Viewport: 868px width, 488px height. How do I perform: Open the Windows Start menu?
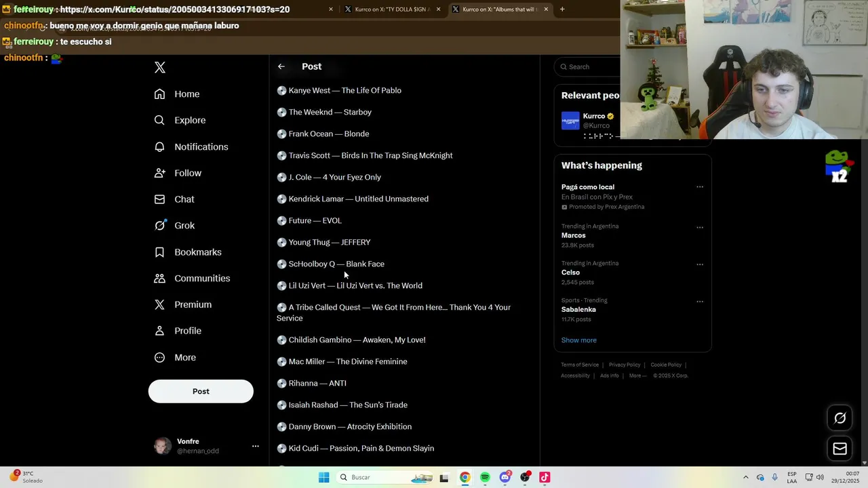(x=324, y=477)
